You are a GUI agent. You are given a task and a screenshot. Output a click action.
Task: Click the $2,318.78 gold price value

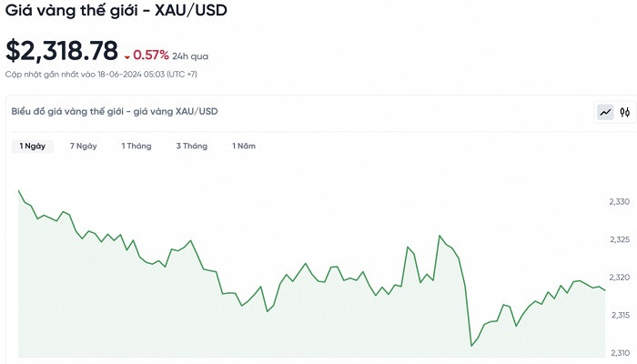click(62, 52)
